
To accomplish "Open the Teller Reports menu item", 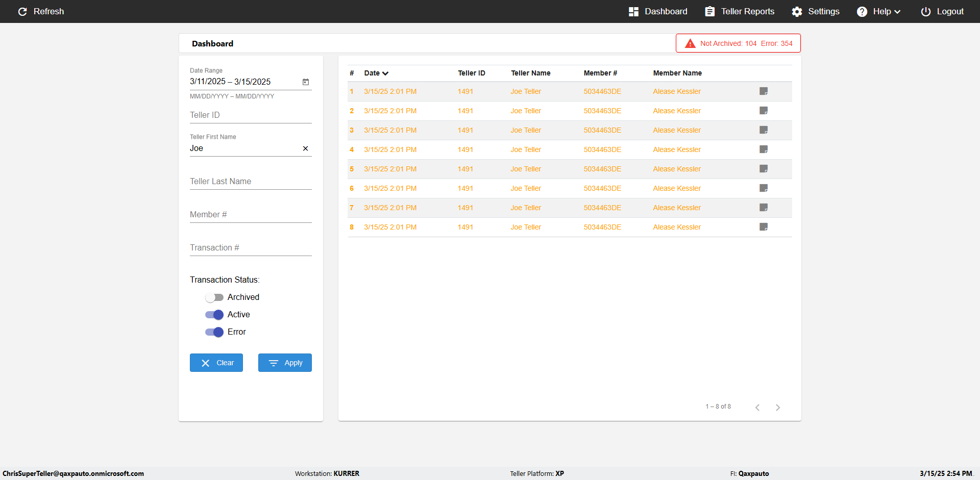I will (x=740, y=11).
